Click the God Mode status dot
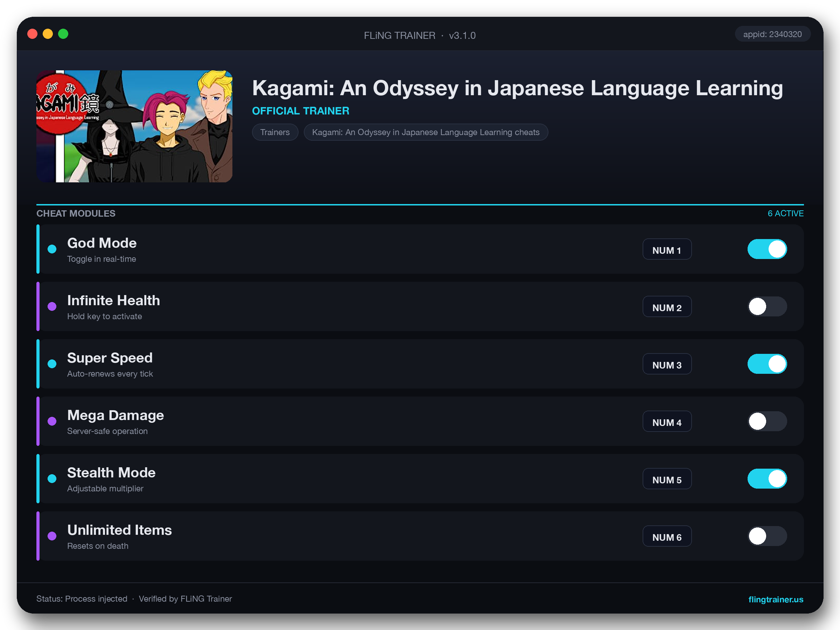 click(x=52, y=249)
